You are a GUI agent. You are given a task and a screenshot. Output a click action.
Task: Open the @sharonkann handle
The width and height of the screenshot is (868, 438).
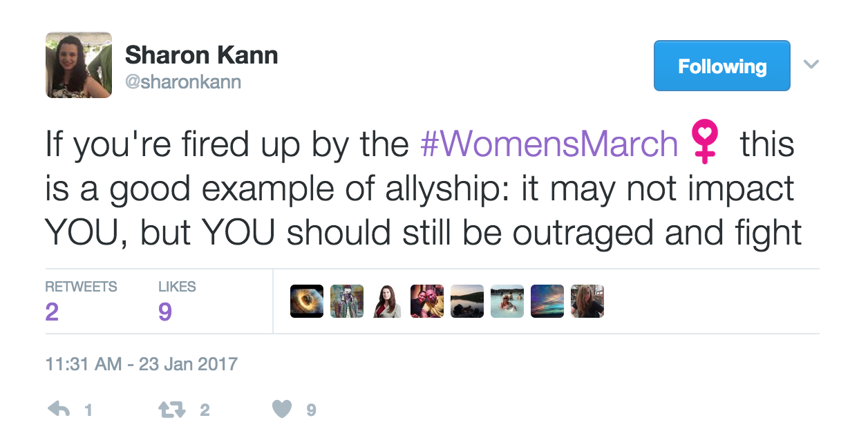point(183,82)
